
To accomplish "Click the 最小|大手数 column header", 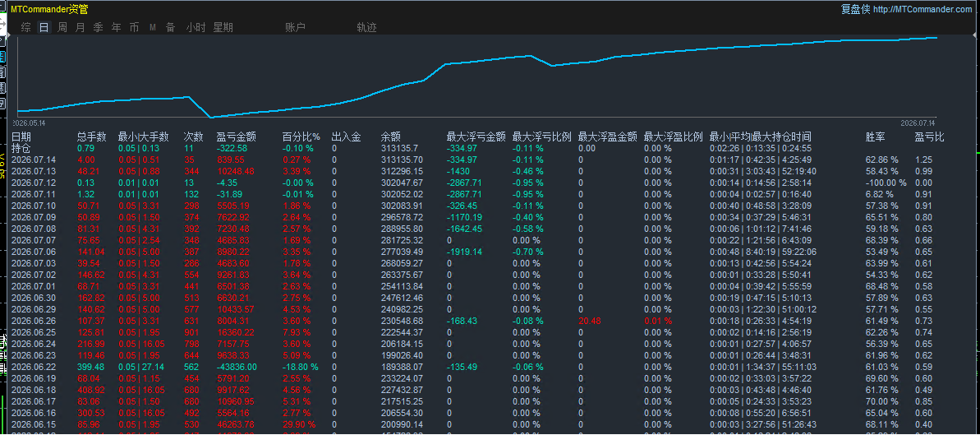I will pos(144,137).
